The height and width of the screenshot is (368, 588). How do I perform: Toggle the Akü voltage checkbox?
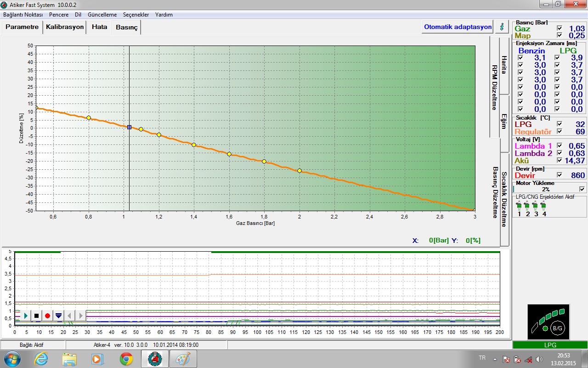point(559,161)
